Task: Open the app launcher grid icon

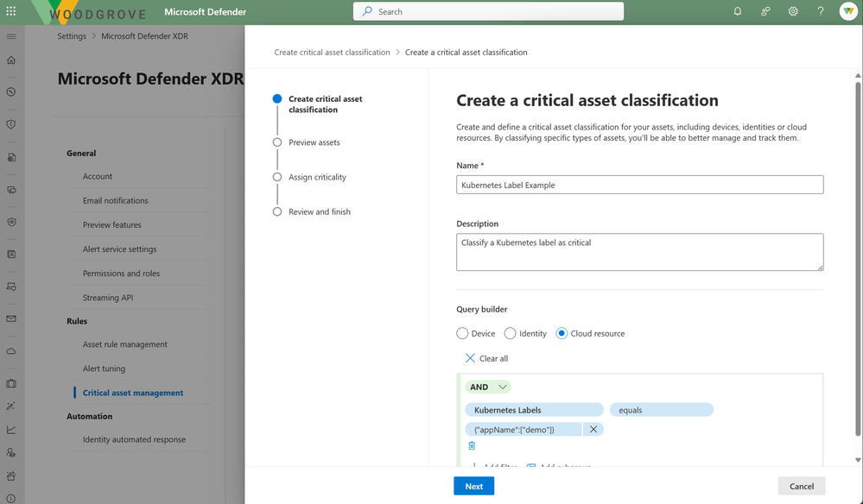Action: (10, 11)
